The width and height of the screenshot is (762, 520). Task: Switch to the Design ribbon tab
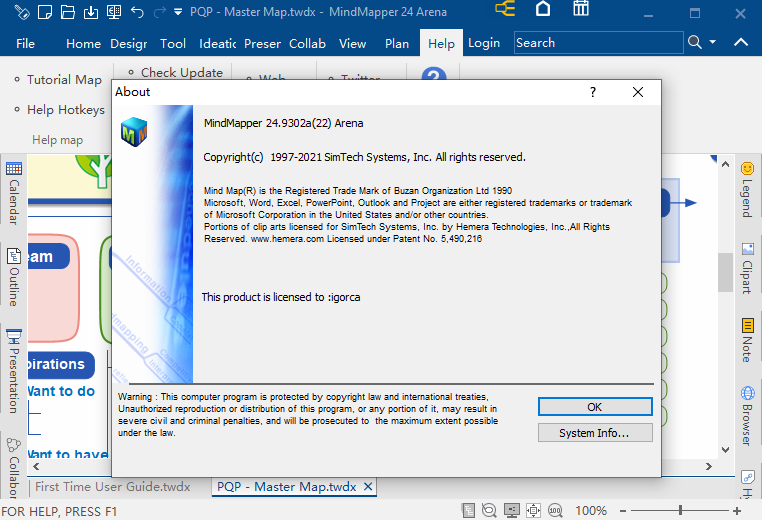tap(129, 44)
